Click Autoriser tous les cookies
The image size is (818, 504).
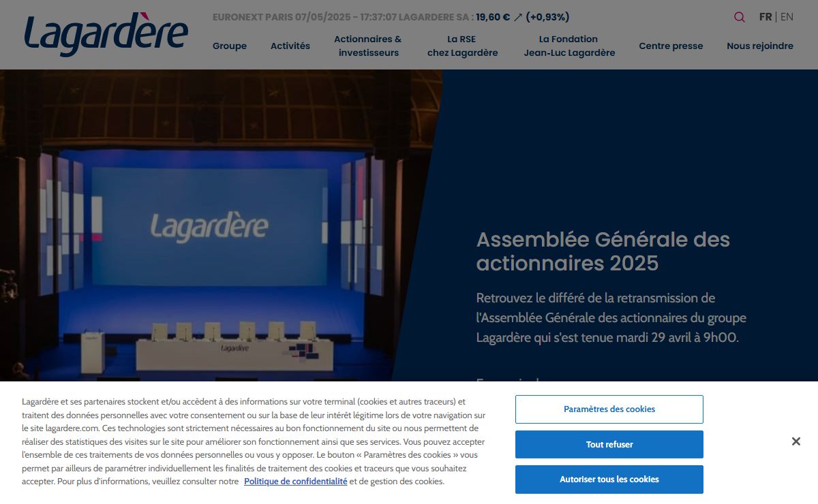click(x=609, y=479)
